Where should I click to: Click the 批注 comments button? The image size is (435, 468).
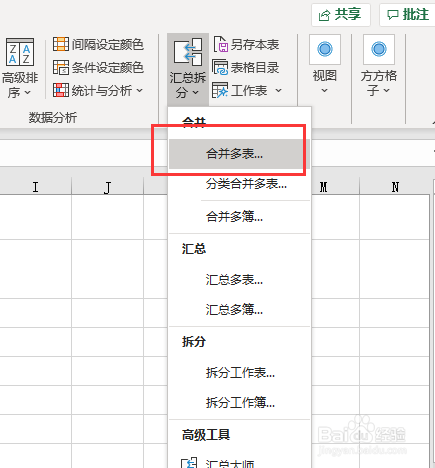click(x=407, y=15)
